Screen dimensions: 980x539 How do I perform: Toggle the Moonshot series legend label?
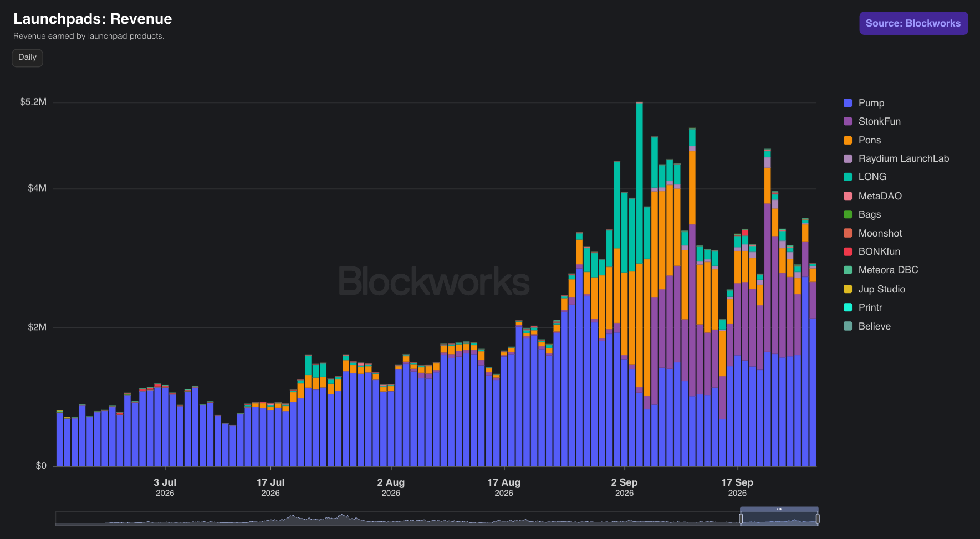point(880,233)
